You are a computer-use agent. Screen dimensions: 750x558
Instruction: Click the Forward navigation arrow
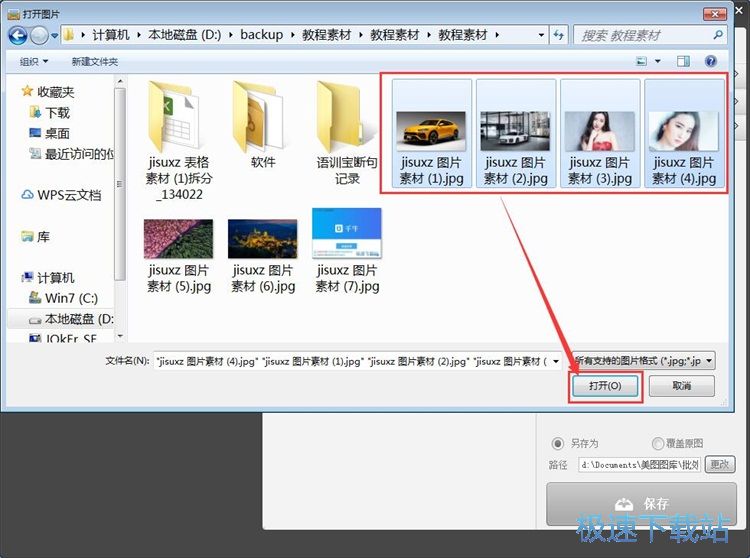pyautogui.click(x=39, y=35)
